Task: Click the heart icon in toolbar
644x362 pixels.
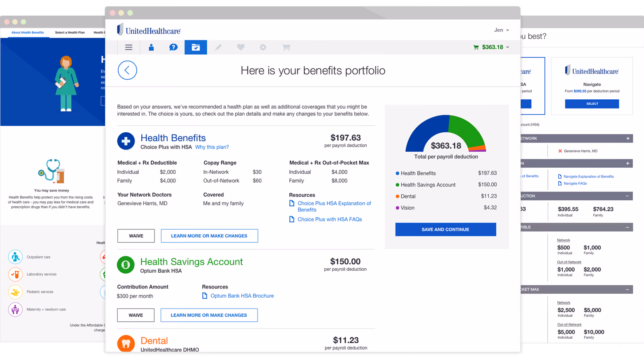Action: [x=241, y=47]
